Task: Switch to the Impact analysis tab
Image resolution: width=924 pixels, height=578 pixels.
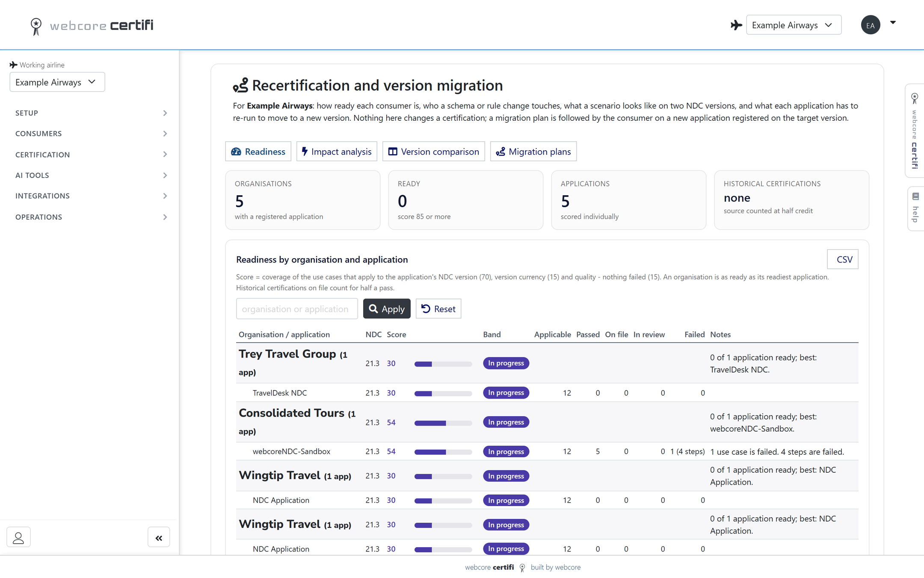Action: point(337,152)
